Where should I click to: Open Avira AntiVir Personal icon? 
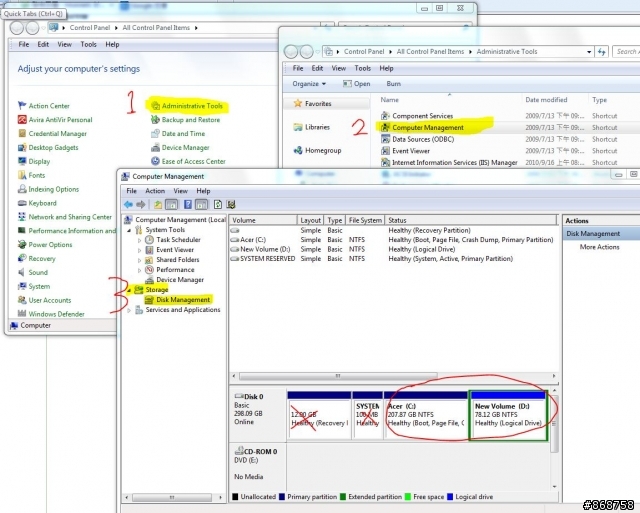(x=22, y=120)
